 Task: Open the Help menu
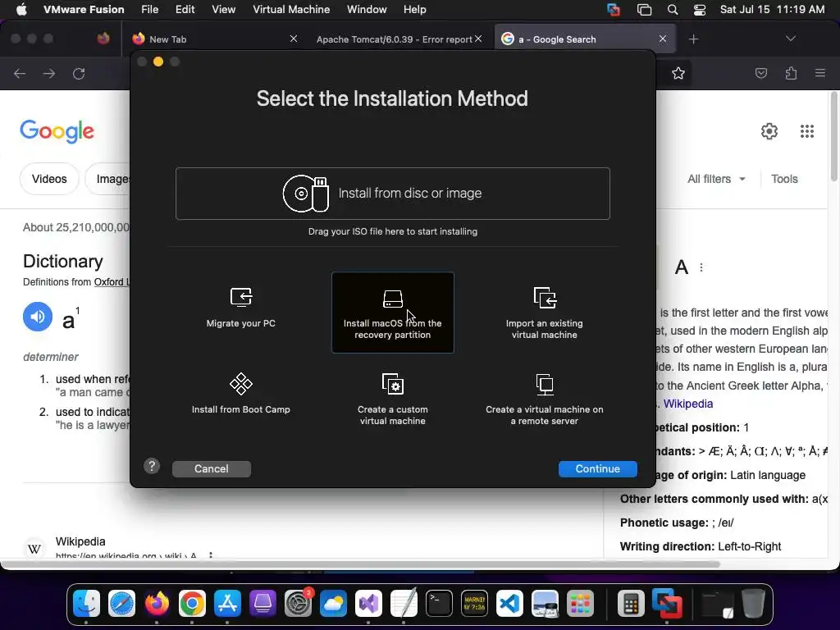[x=414, y=10]
